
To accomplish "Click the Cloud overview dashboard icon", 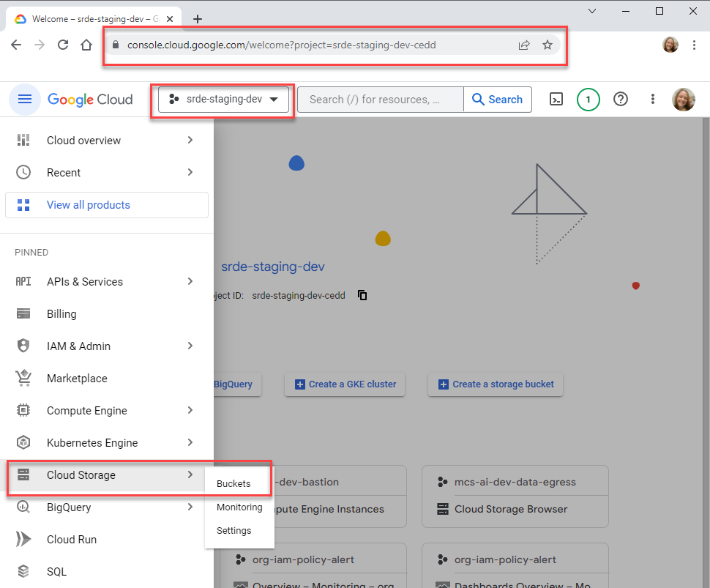I will click(23, 141).
